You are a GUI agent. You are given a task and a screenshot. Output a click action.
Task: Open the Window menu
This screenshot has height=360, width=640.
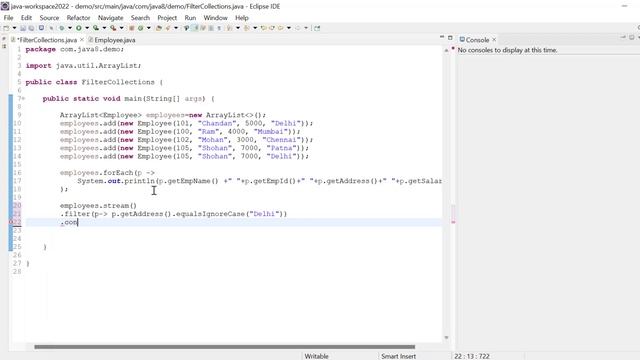point(215,18)
